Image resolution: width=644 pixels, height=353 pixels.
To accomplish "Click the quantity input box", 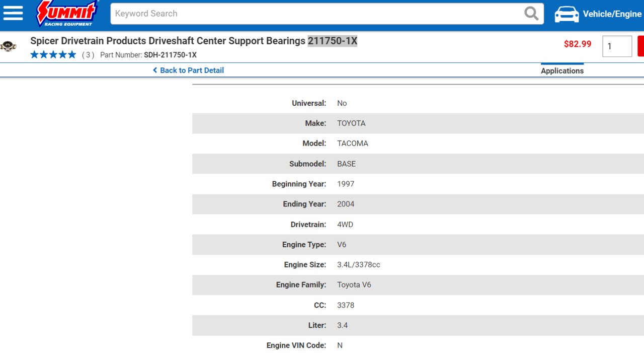I will [617, 46].
